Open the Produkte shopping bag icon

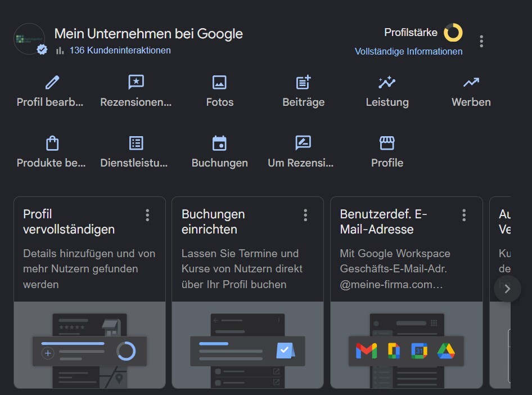(52, 143)
